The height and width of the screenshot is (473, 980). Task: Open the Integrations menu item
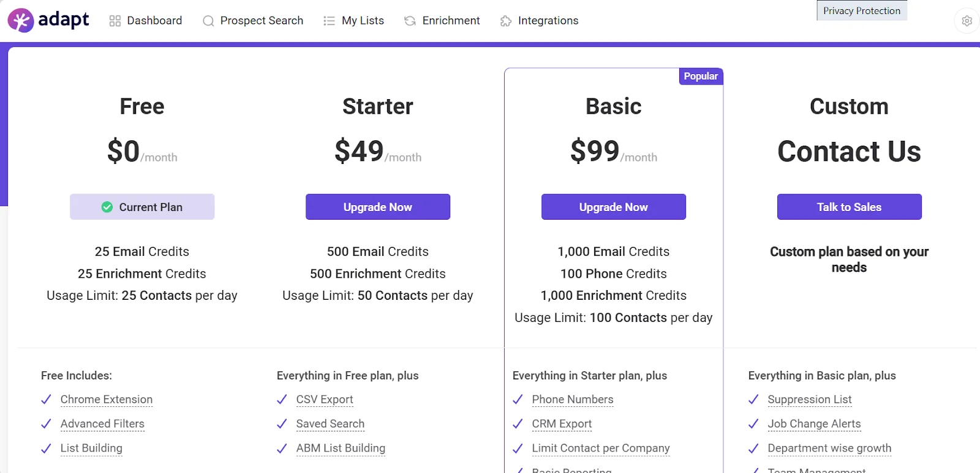coord(548,21)
